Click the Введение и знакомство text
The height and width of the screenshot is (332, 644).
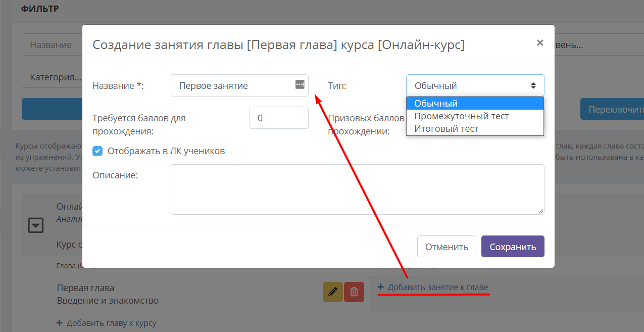(108, 301)
